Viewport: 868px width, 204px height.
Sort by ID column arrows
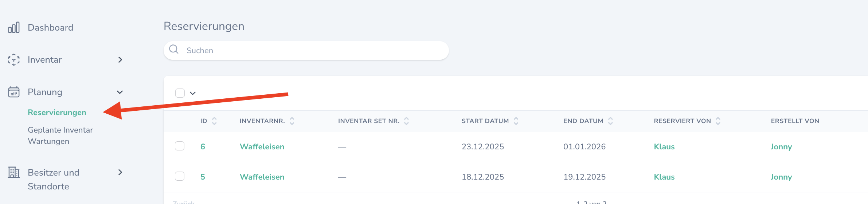click(x=214, y=121)
